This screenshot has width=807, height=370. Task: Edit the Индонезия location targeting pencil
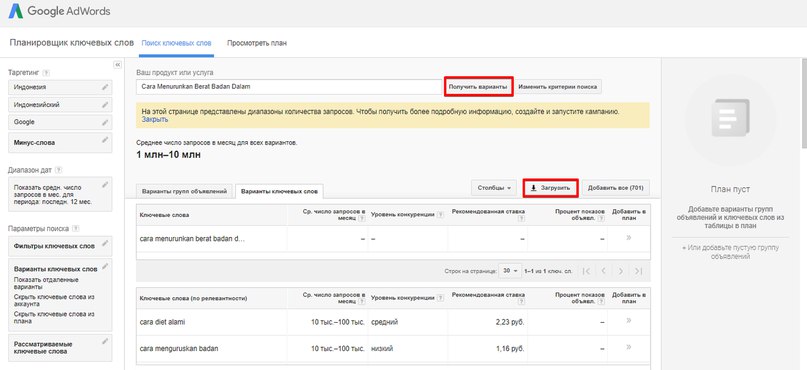[106, 87]
